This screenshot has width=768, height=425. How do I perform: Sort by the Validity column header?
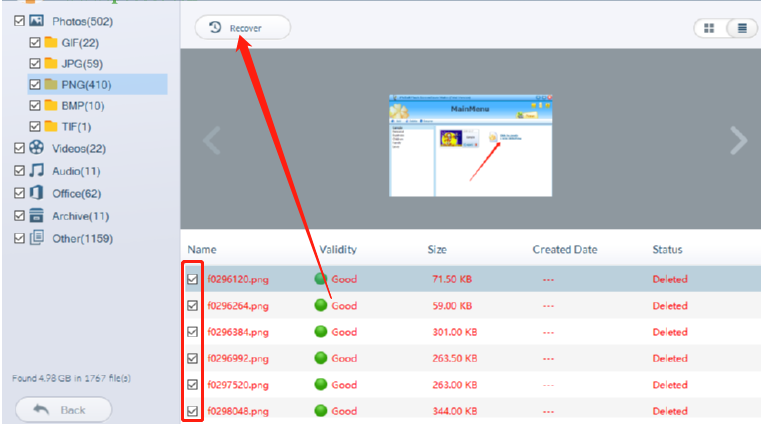coord(338,250)
